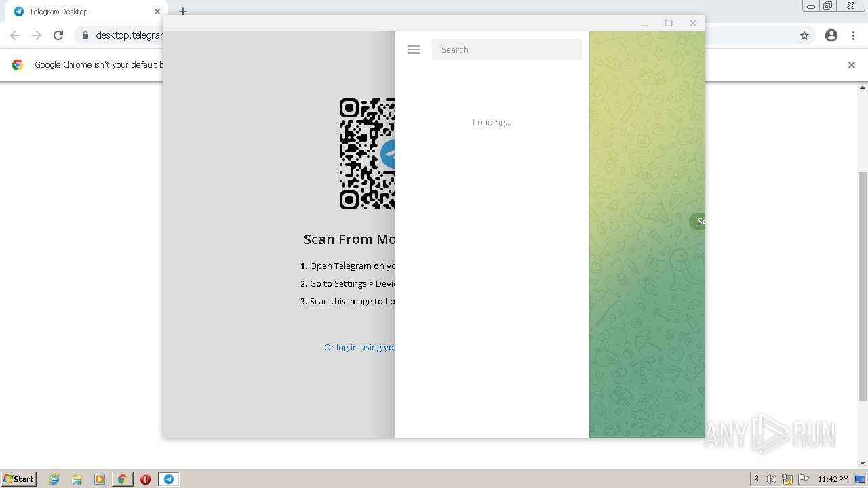Maximize the Telegram window
Image resolution: width=868 pixels, height=488 pixels.
[x=669, y=23]
